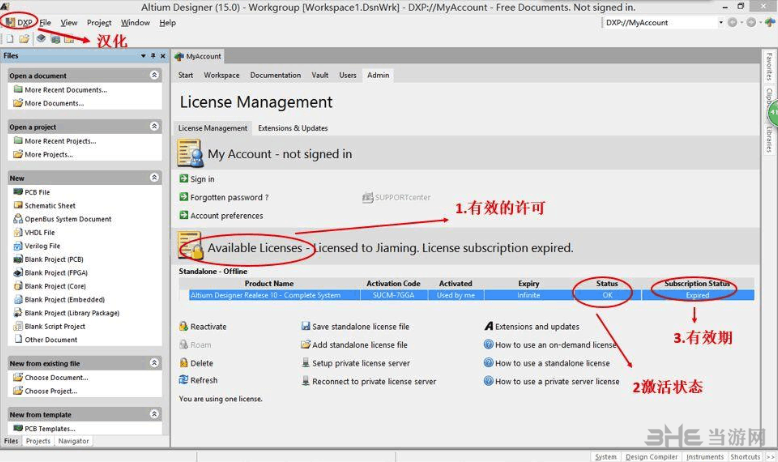This screenshot has width=778, height=462.
Task: Click Choose Document under New from existing file
Action: 51,377
